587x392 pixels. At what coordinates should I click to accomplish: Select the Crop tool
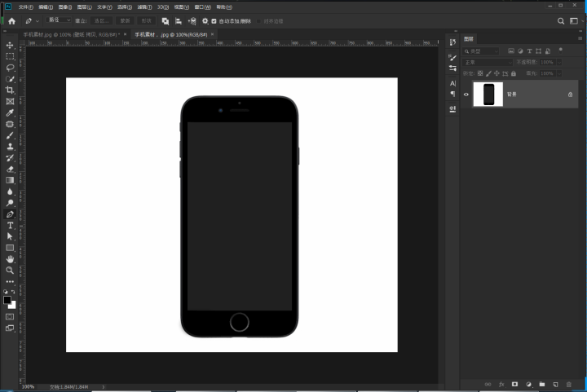point(10,90)
